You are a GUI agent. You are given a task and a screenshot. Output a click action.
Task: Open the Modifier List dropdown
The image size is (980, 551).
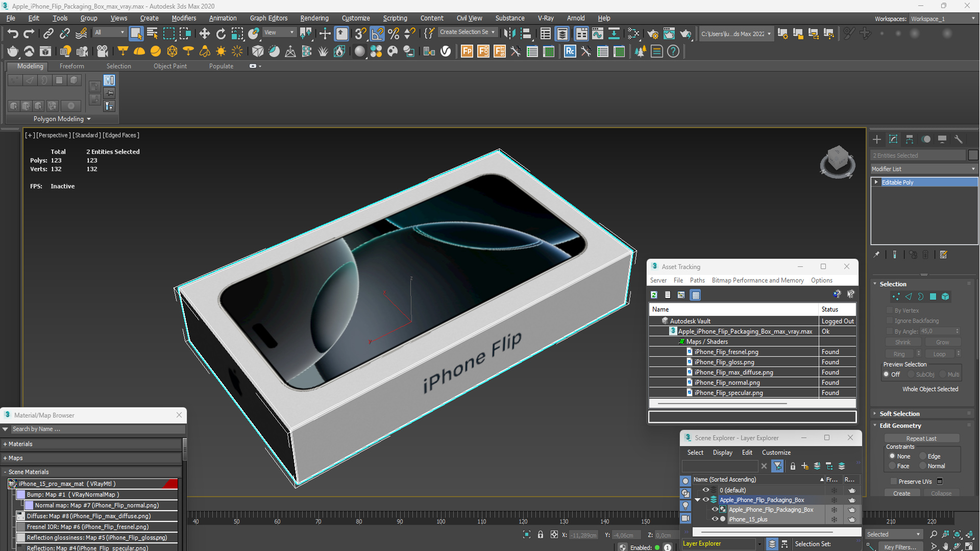924,169
